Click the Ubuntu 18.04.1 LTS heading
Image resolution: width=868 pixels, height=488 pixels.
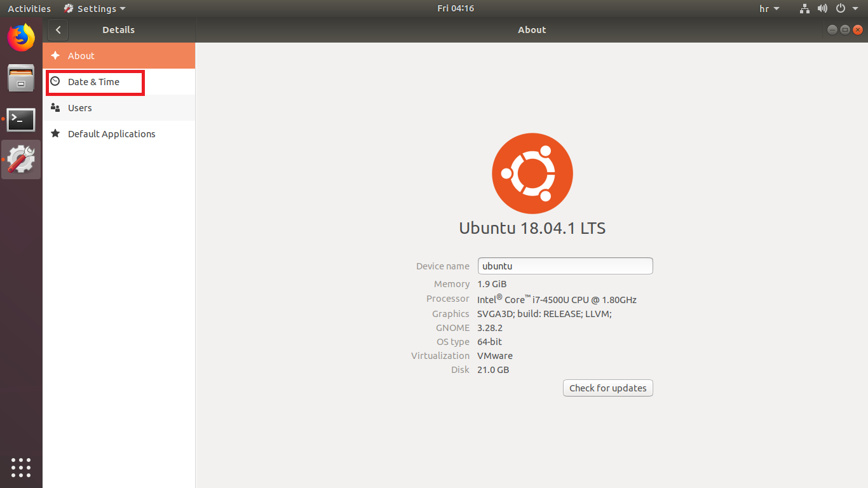coord(532,228)
